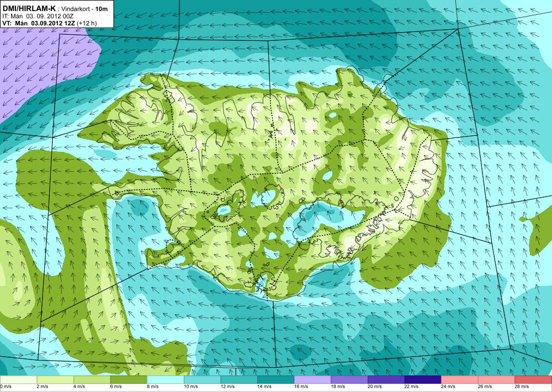Click the light pink 24–26 m/s legend swatch

coord(460,380)
